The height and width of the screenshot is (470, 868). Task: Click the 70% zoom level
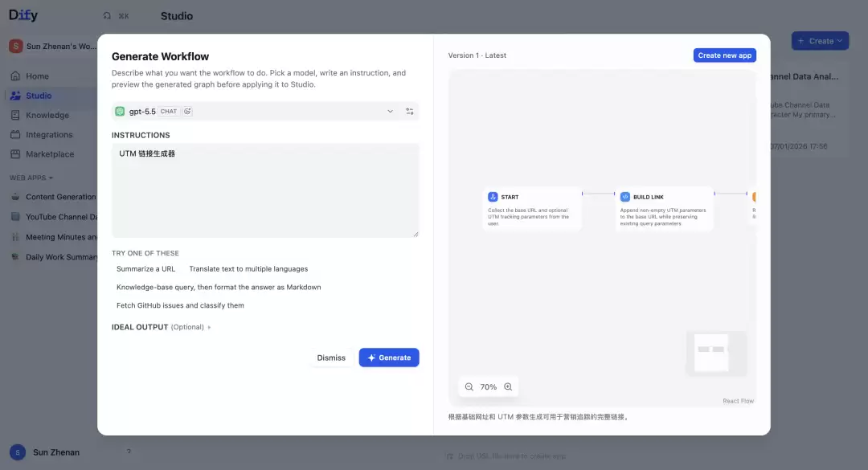coord(489,387)
